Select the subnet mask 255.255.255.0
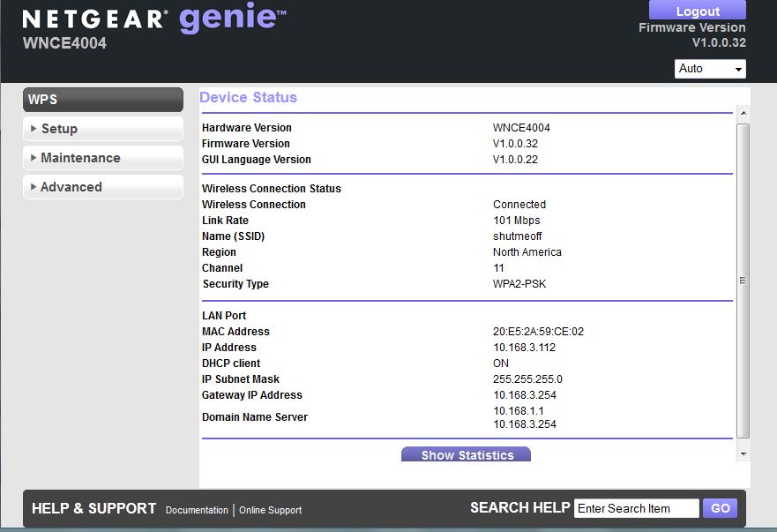Viewport: 777px width, 532px height. click(527, 378)
